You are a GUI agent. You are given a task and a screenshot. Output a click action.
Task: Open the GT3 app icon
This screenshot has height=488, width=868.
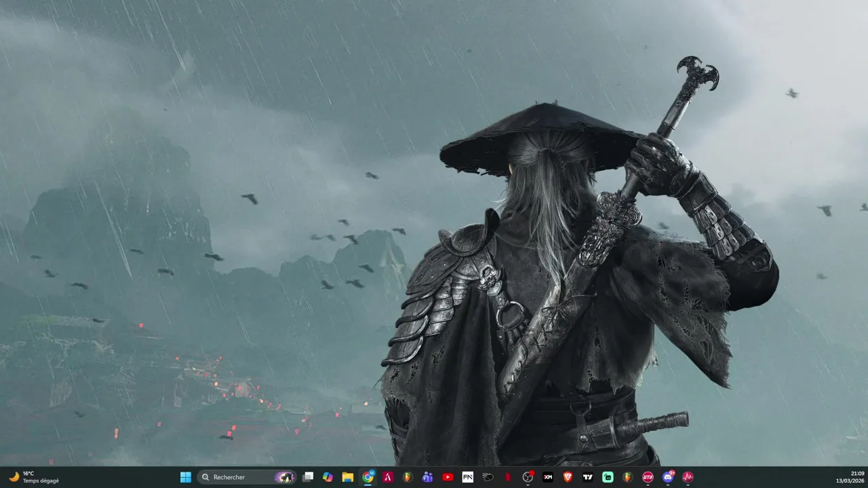coord(648,477)
